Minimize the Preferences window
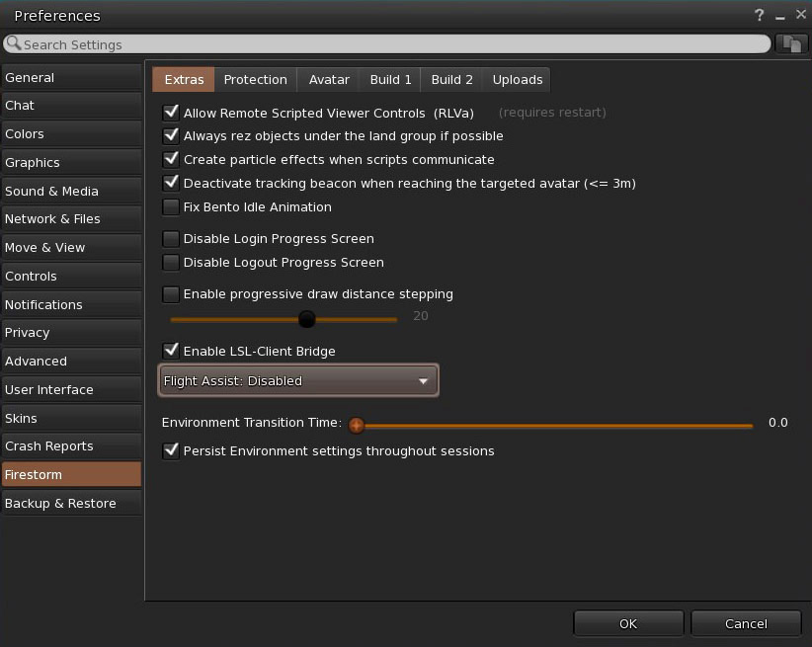812x647 pixels. point(779,17)
